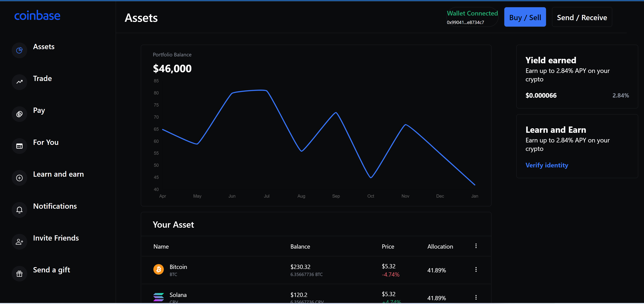The width and height of the screenshot is (644, 304).
Task: Expand the asset table header kebab menu
Action: [476, 246]
